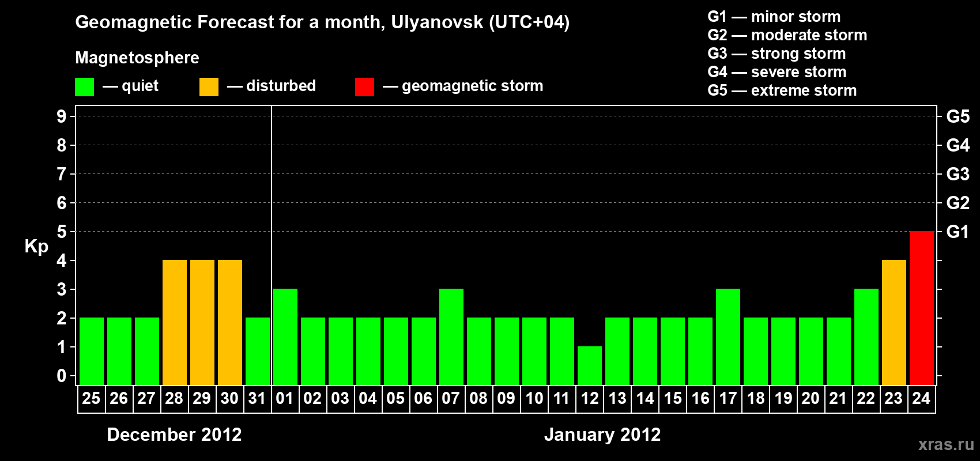Viewport: 980px width, 461px height.
Task: Click the G4 label on the right axis
Action: coord(958,145)
